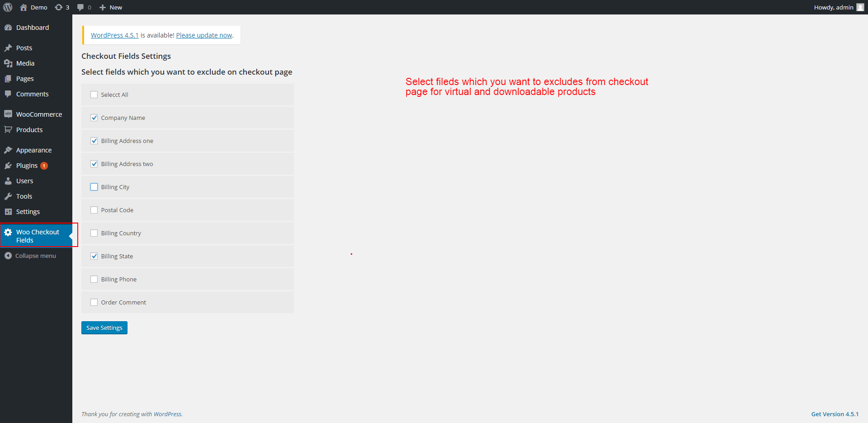Image resolution: width=868 pixels, height=423 pixels.
Task: Click the Comments speech bubble sidebar icon
Action: [x=8, y=94]
